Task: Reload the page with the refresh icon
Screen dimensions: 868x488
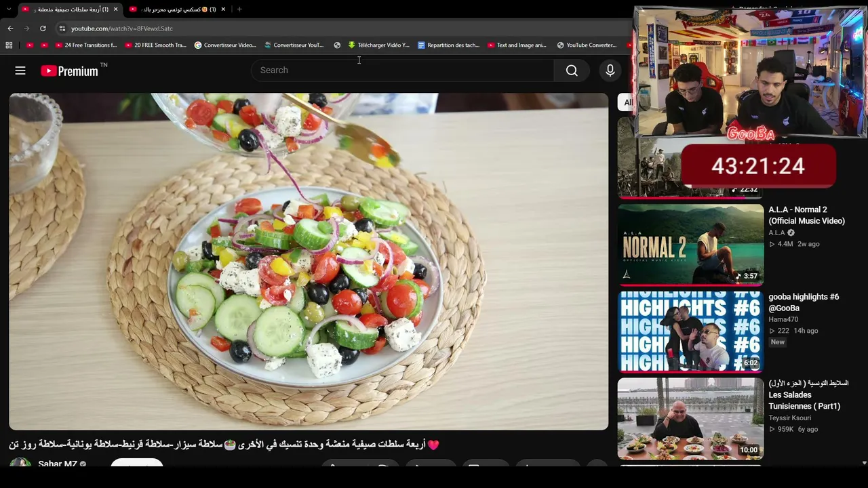Action: click(x=43, y=28)
